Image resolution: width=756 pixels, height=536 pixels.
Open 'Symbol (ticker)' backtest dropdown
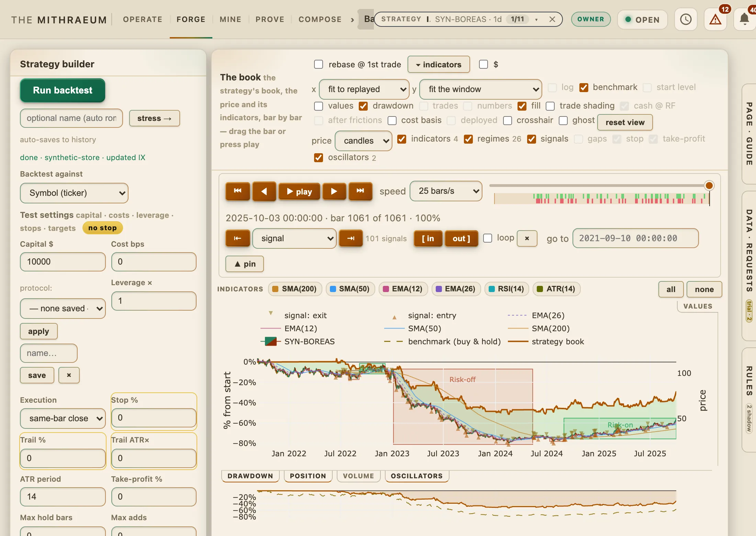point(74,193)
